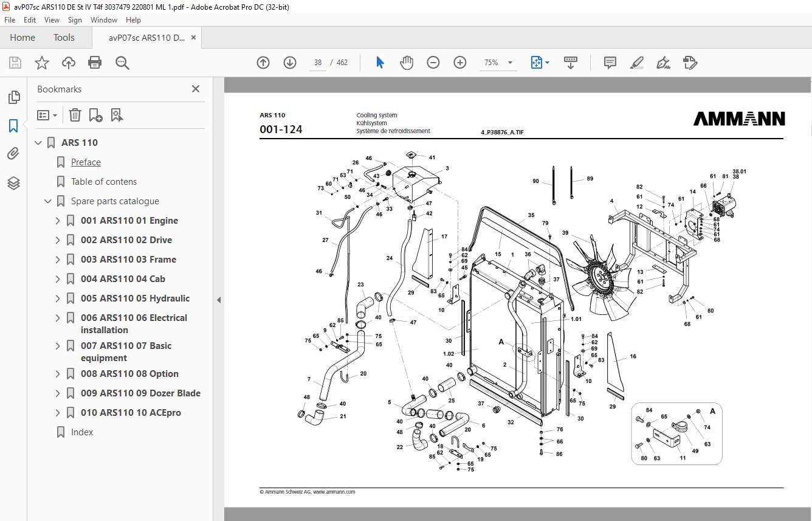Image resolution: width=812 pixels, height=521 pixels.
Task: Open the File menu
Action: 10,20
